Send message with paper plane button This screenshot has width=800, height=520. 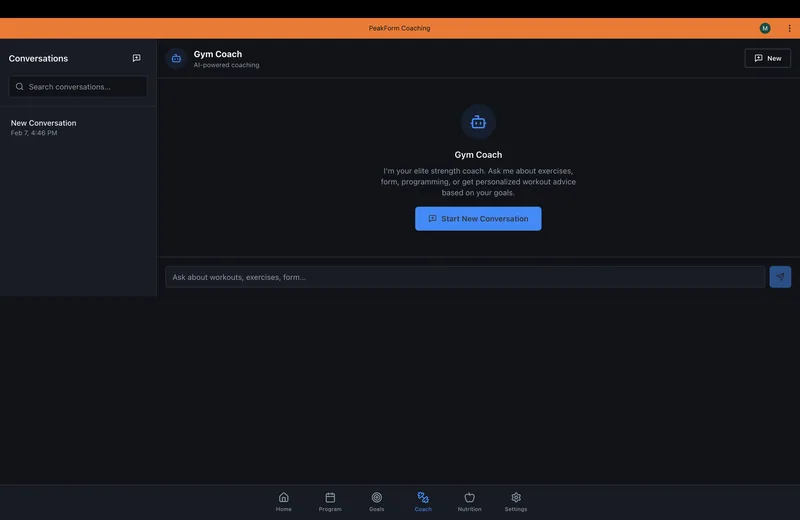point(780,277)
